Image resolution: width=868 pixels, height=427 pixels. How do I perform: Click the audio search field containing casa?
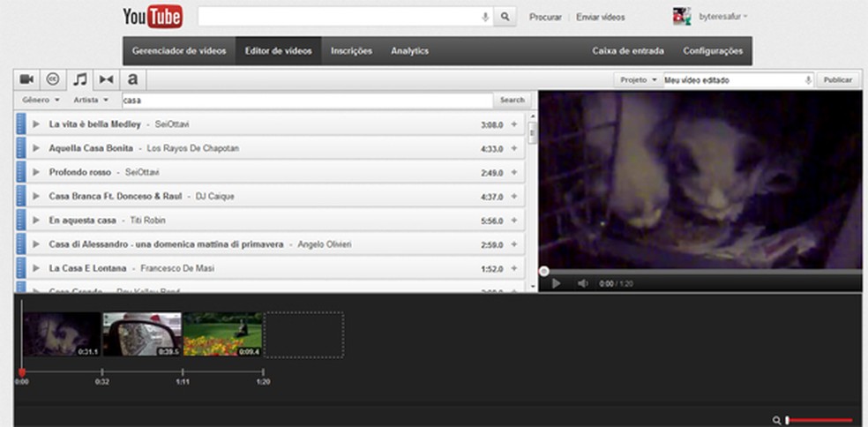click(x=307, y=101)
